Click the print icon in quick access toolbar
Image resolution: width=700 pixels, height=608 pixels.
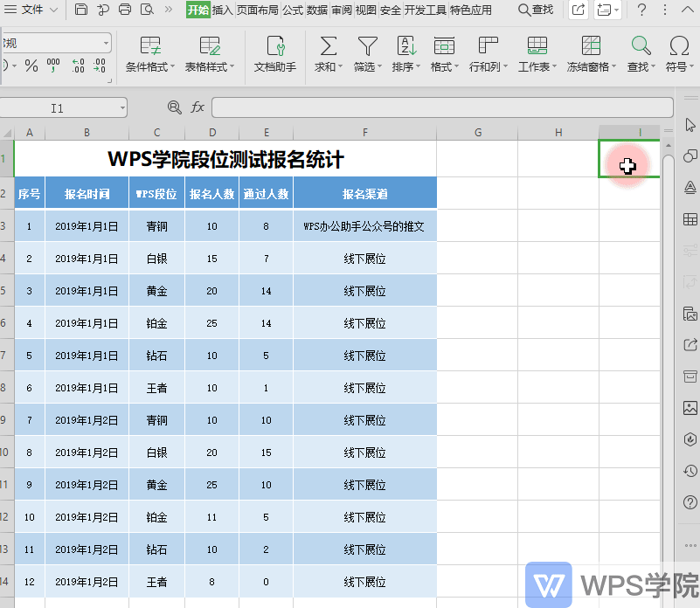tap(125, 10)
